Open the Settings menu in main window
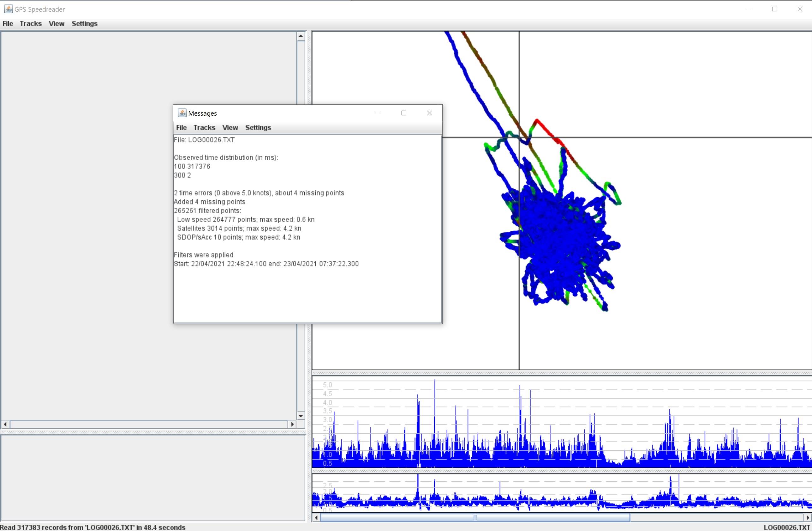This screenshot has height=531, width=812. (84, 24)
